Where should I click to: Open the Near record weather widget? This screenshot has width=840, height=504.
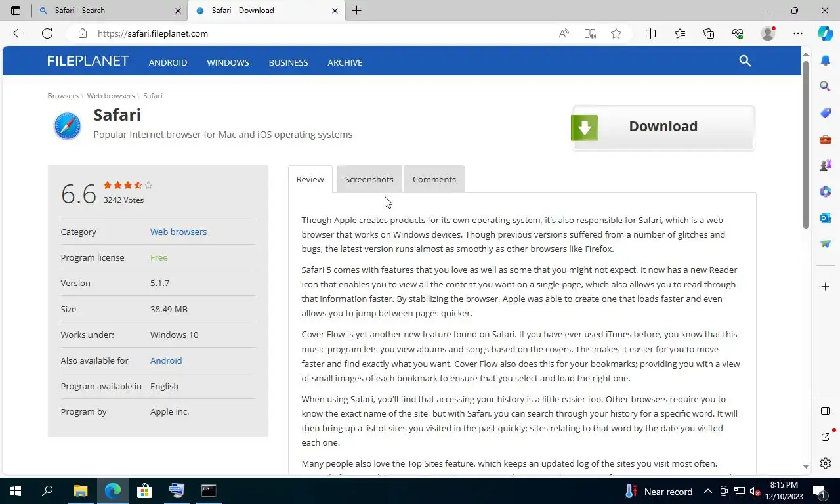[659, 491]
